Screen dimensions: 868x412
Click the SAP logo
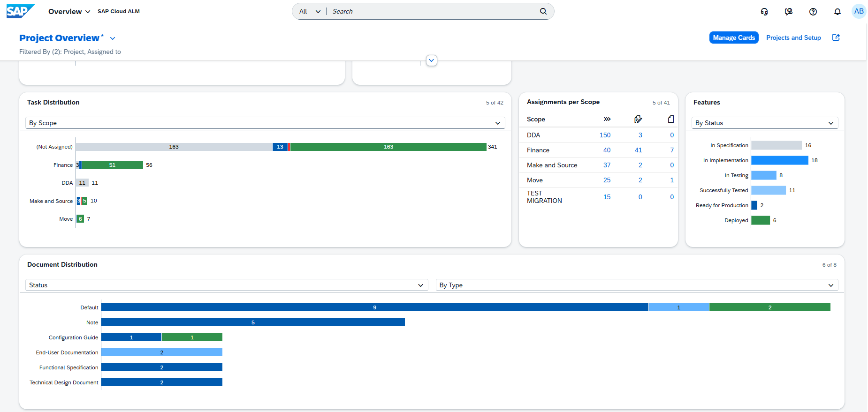click(20, 11)
